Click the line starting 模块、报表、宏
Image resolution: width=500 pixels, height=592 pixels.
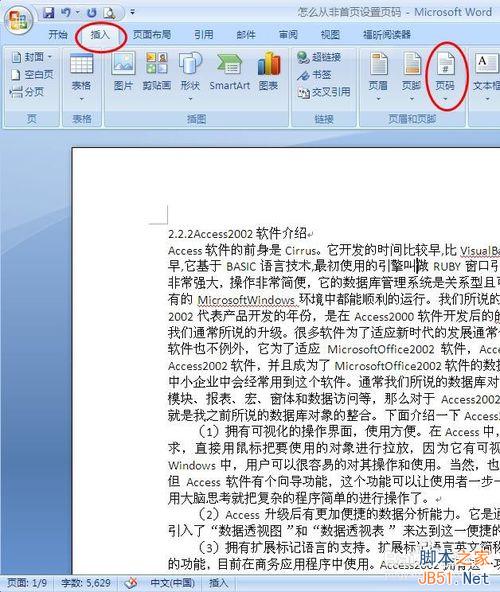(x=334, y=399)
